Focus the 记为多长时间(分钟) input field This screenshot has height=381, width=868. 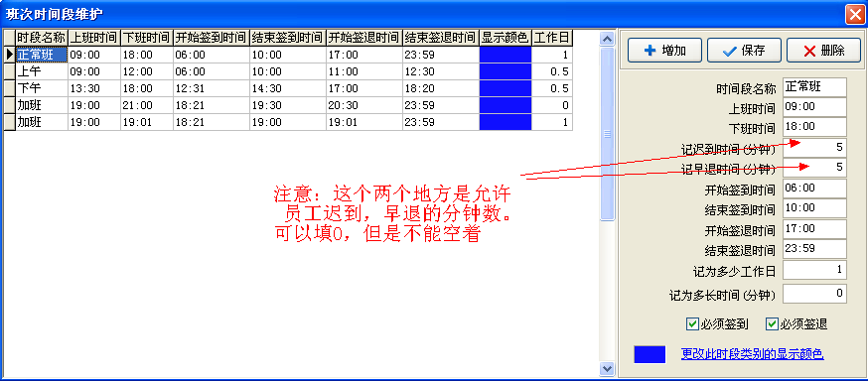(x=814, y=293)
